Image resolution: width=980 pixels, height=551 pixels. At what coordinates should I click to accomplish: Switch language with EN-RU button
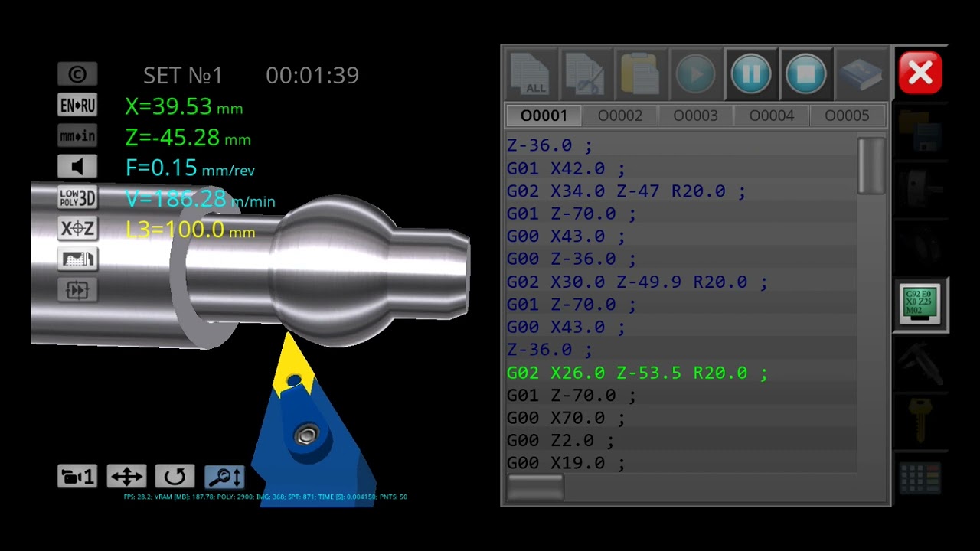(77, 105)
